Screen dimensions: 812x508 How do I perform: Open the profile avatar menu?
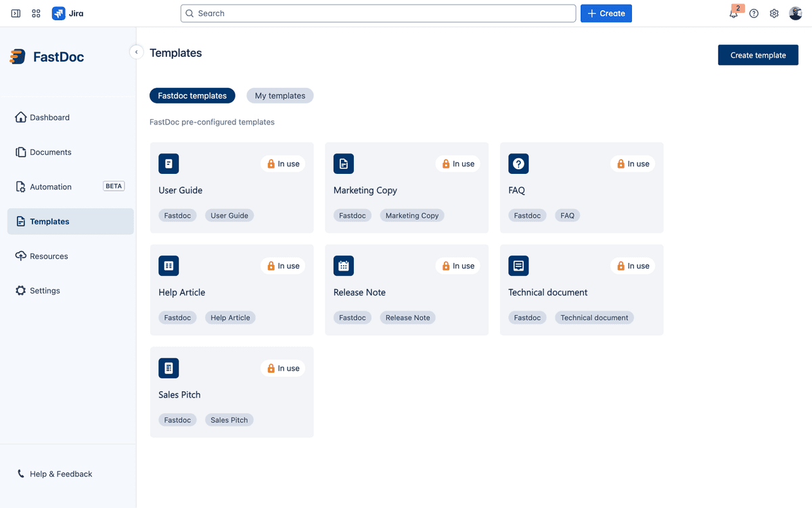point(795,13)
